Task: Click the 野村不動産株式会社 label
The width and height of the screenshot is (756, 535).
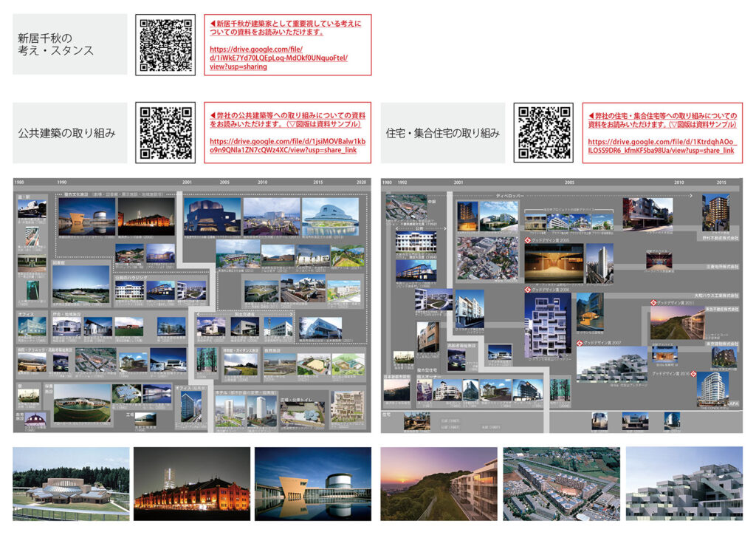Action: 721,239
